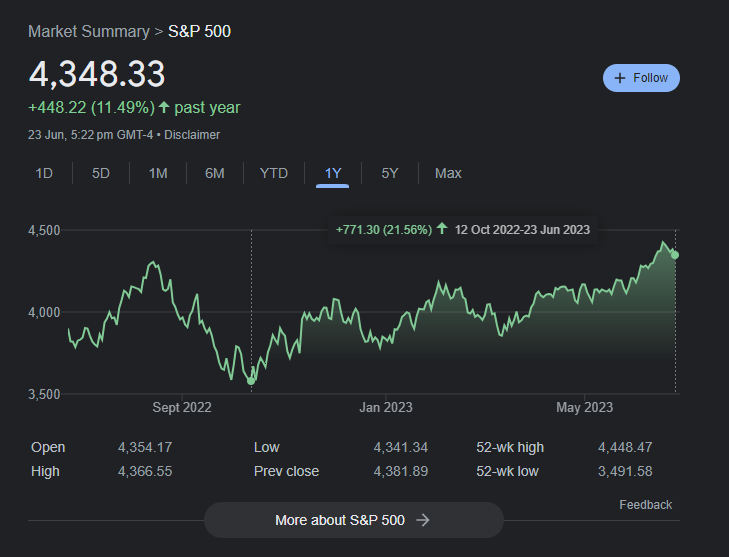Click the chart's latest end-point dot
The width and height of the screenshot is (729, 557).
coord(675,255)
